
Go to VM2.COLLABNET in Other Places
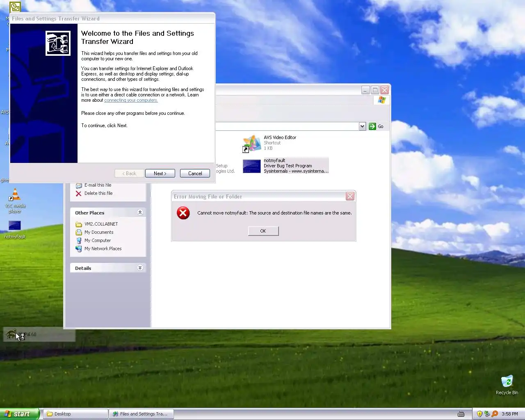pos(101,224)
